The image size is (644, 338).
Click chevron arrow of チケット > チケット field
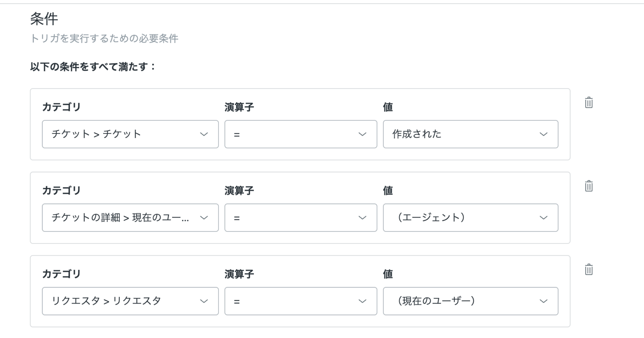click(x=204, y=134)
